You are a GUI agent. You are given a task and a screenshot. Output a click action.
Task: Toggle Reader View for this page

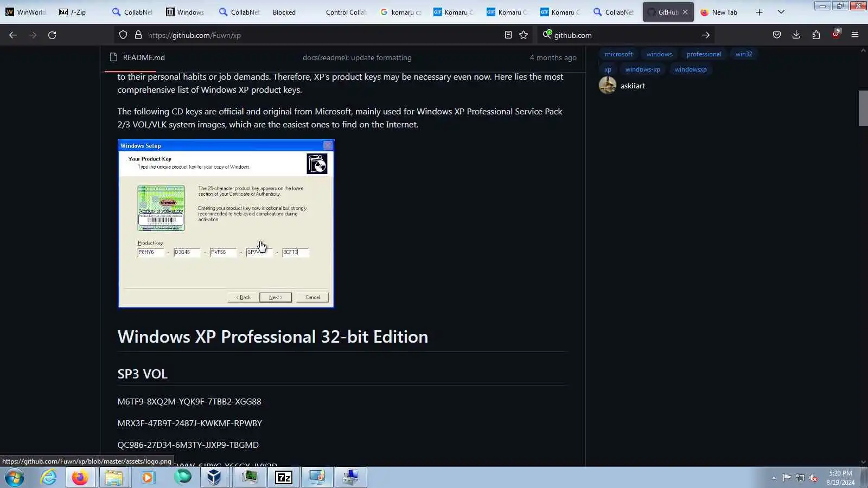point(508,35)
